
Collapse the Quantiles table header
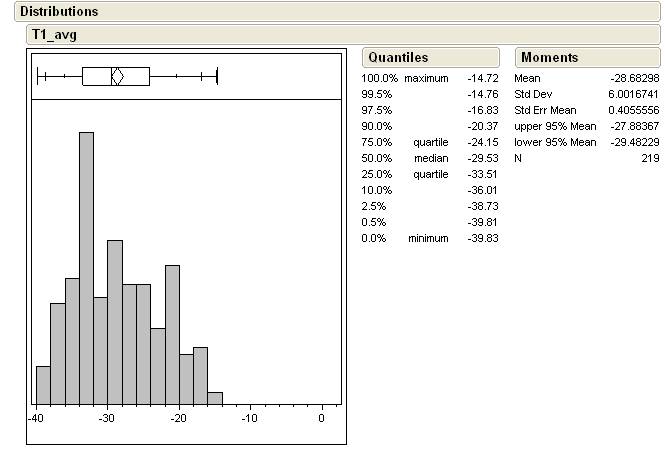click(397, 58)
